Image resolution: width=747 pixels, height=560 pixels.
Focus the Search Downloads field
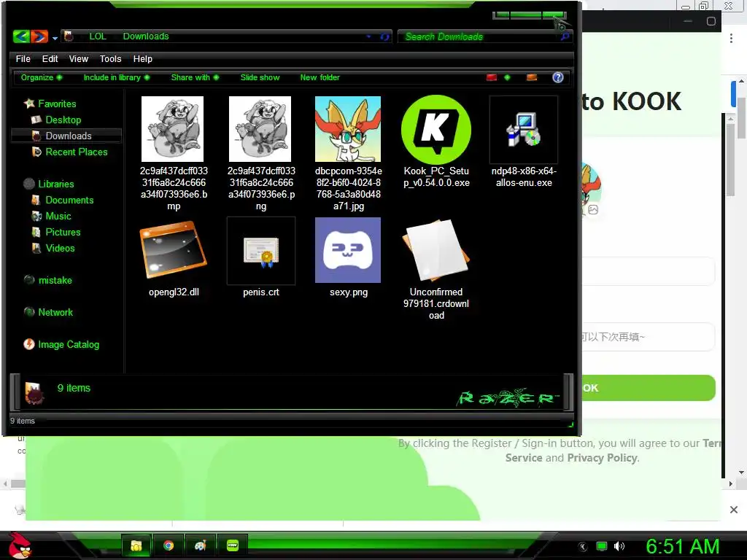point(479,36)
